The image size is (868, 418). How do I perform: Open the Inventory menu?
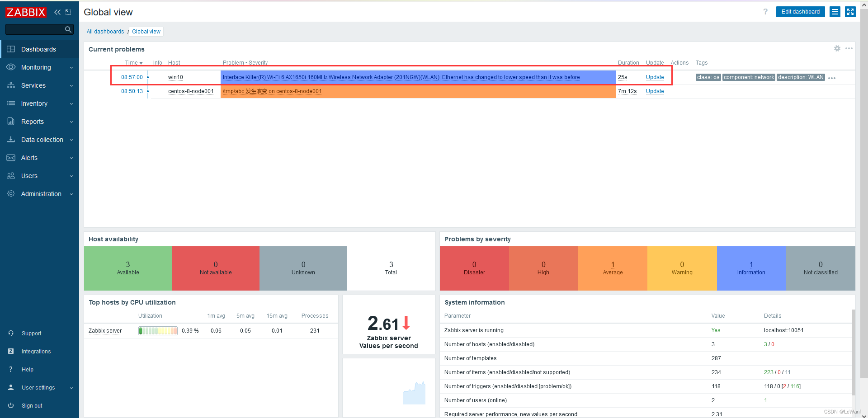(39, 103)
